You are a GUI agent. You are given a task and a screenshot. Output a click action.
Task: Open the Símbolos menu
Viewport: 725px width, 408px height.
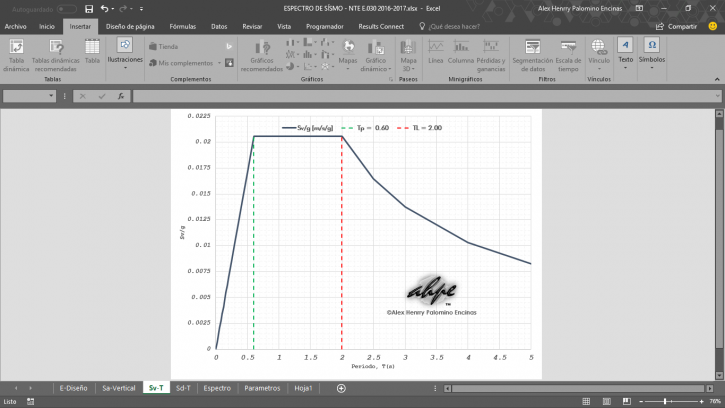point(652,52)
